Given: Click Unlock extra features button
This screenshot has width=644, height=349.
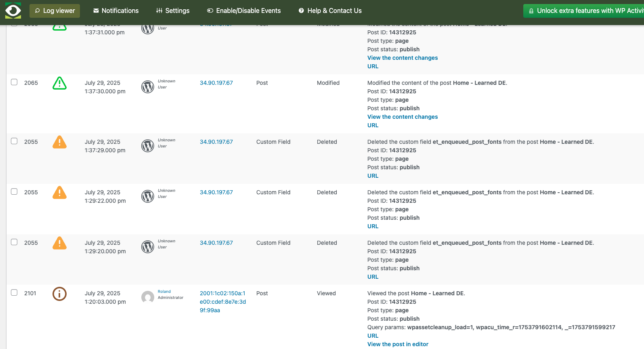Looking at the screenshot, I should 584,11.
